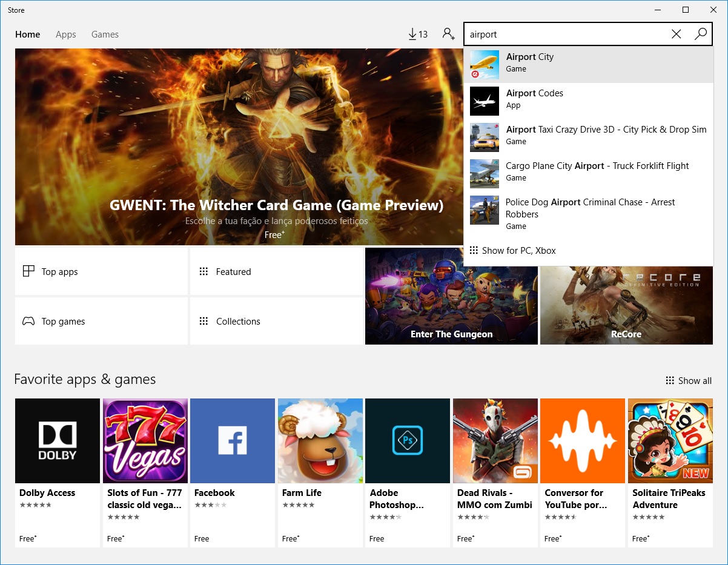Click the grid icon next to Show all

(x=670, y=380)
